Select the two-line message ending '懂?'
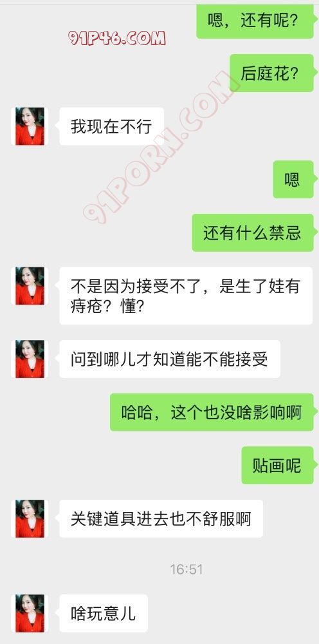 click(x=186, y=296)
